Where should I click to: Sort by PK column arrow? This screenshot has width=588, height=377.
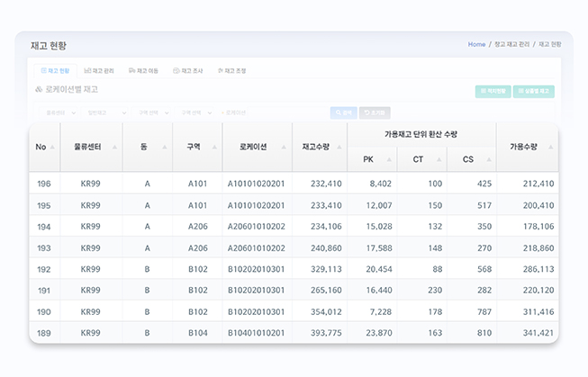pyautogui.click(x=389, y=159)
